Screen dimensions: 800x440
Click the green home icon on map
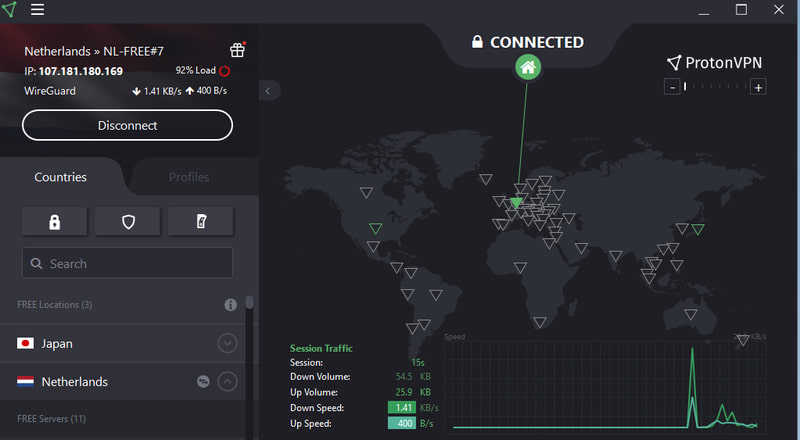(528, 67)
